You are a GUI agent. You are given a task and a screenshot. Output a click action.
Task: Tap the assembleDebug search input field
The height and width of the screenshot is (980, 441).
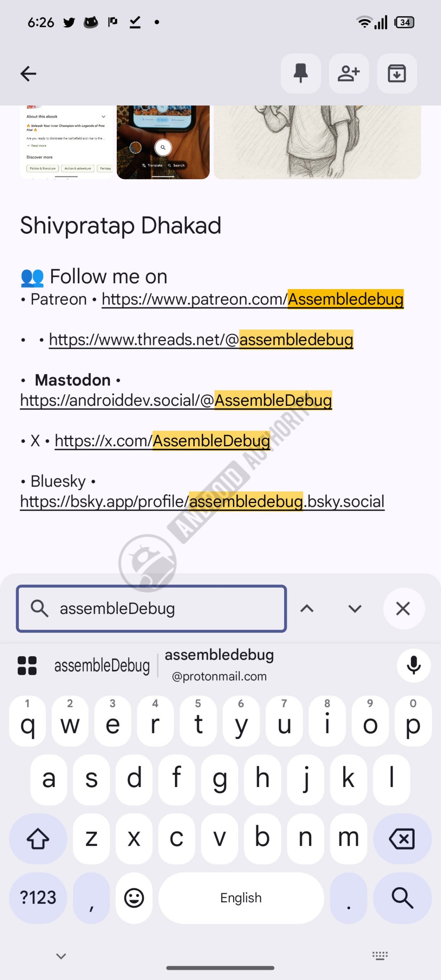[152, 608]
